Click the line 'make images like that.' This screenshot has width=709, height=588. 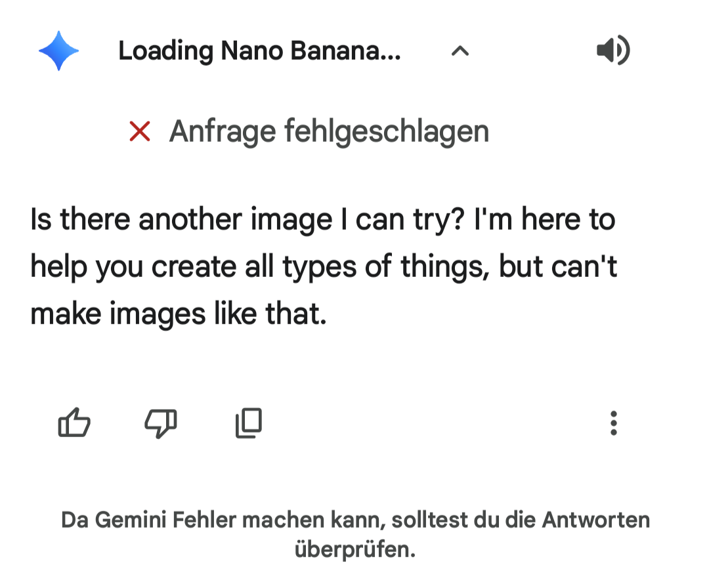click(x=178, y=314)
